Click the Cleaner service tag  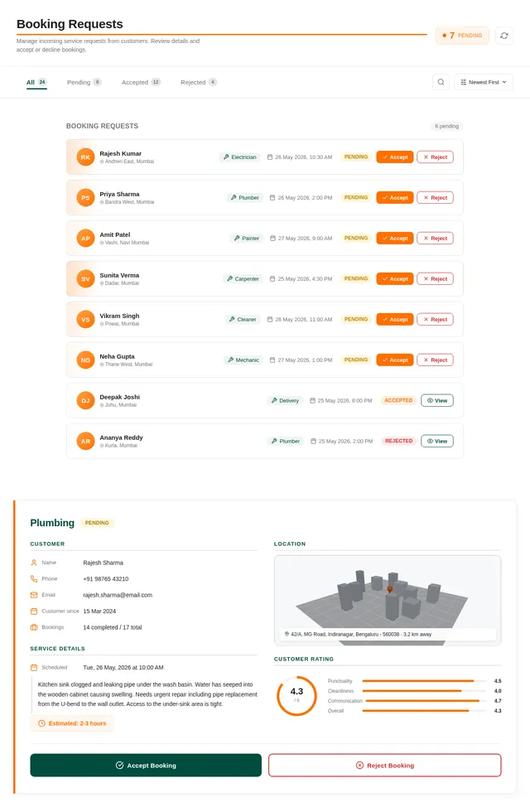(243, 320)
